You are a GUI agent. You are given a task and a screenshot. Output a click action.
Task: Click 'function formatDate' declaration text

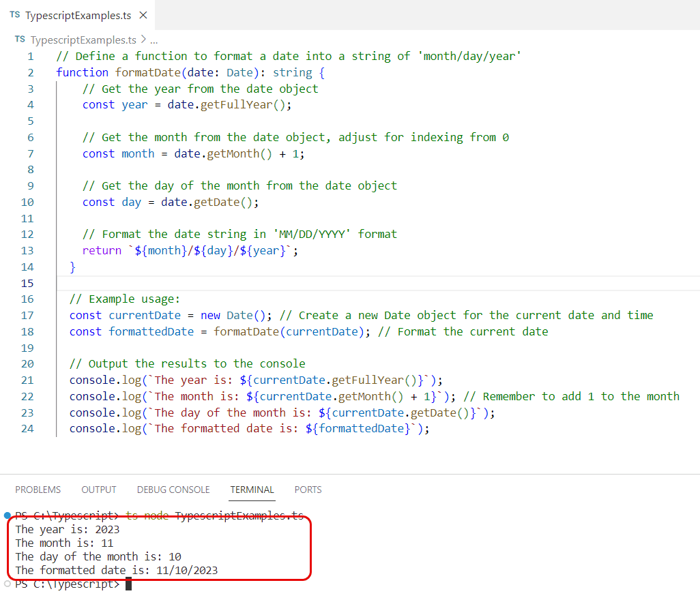click(x=118, y=72)
